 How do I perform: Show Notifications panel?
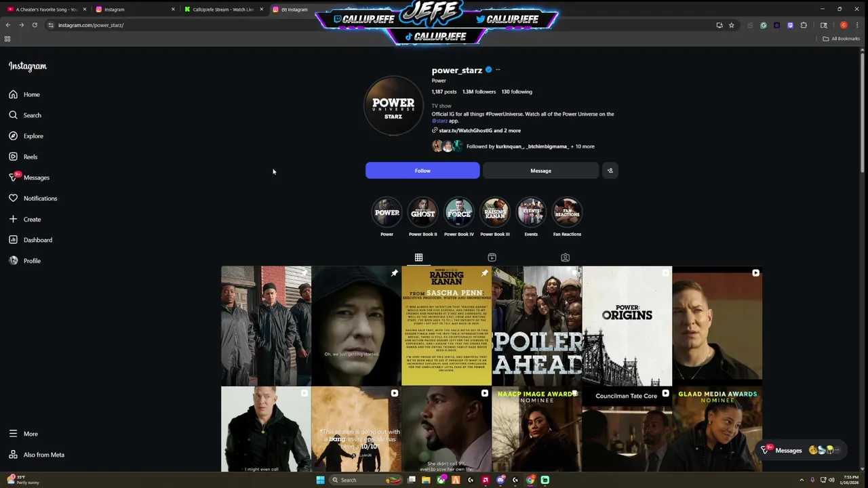(33, 198)
